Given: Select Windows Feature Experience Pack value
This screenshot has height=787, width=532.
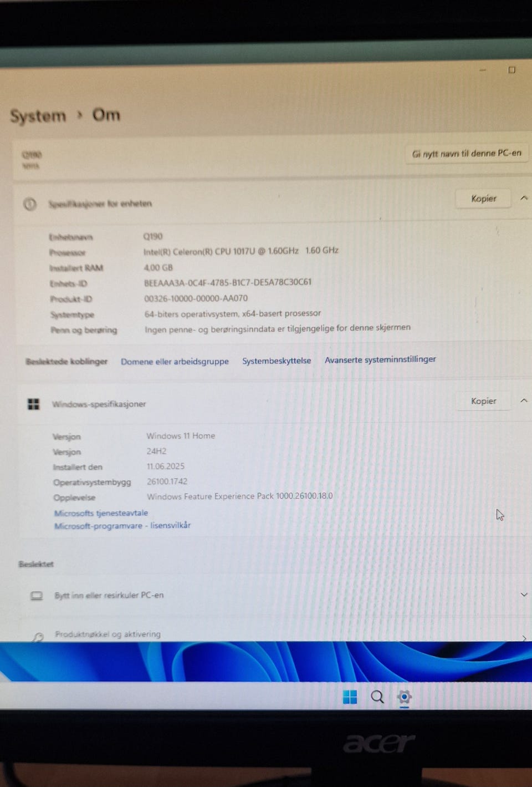Looking at the screenshot, I should pyautogui.click(x=240, y=496).
